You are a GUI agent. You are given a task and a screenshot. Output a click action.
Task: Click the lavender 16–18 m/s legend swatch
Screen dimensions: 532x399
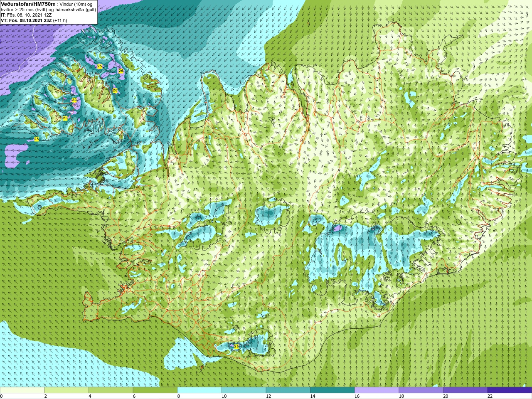click(377, 390)
